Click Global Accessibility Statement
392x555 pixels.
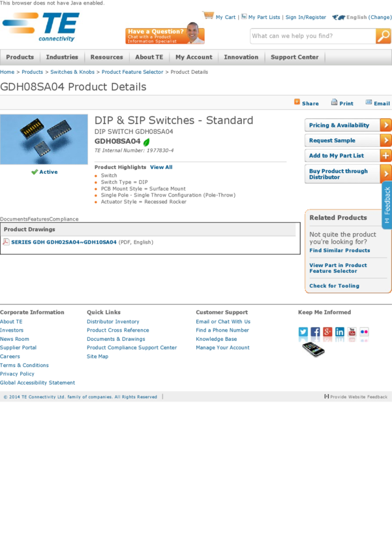coord(37,383)
